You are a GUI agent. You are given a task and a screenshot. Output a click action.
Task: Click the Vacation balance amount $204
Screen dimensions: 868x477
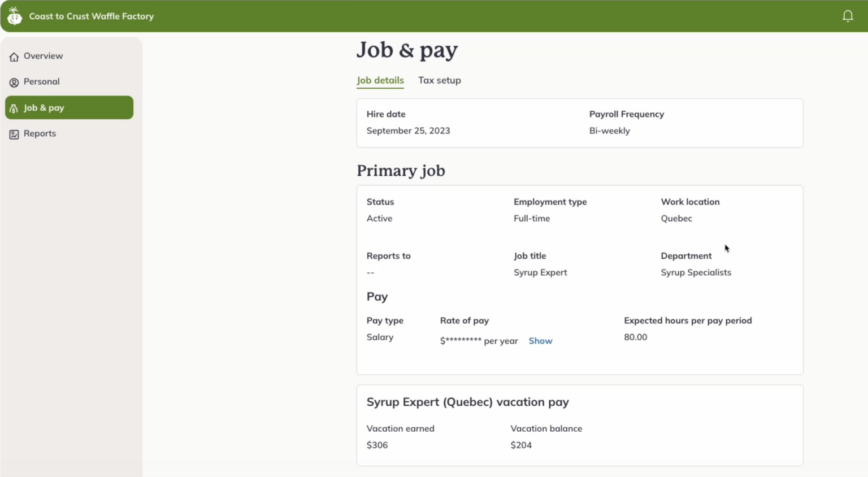click(x=521, y=445)
